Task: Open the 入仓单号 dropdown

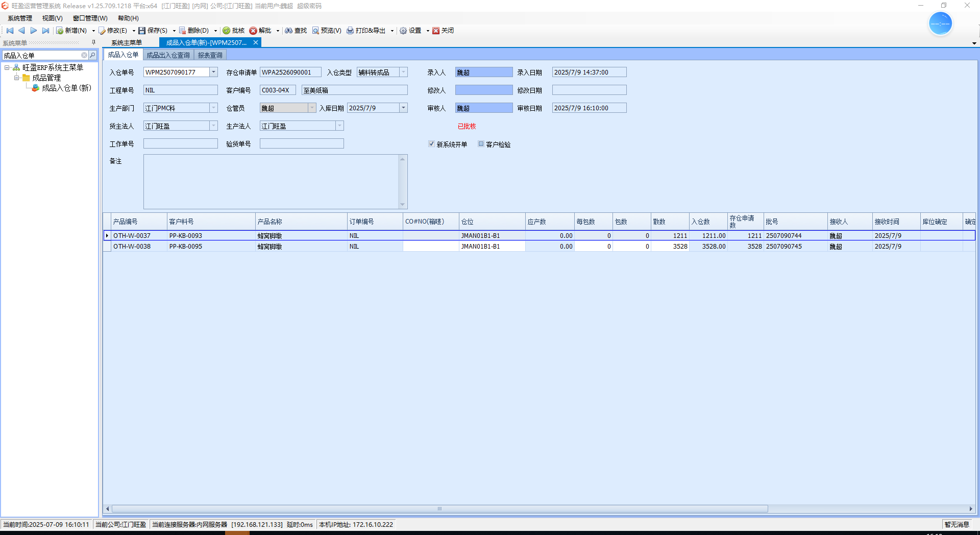Action: click(214, 72)
